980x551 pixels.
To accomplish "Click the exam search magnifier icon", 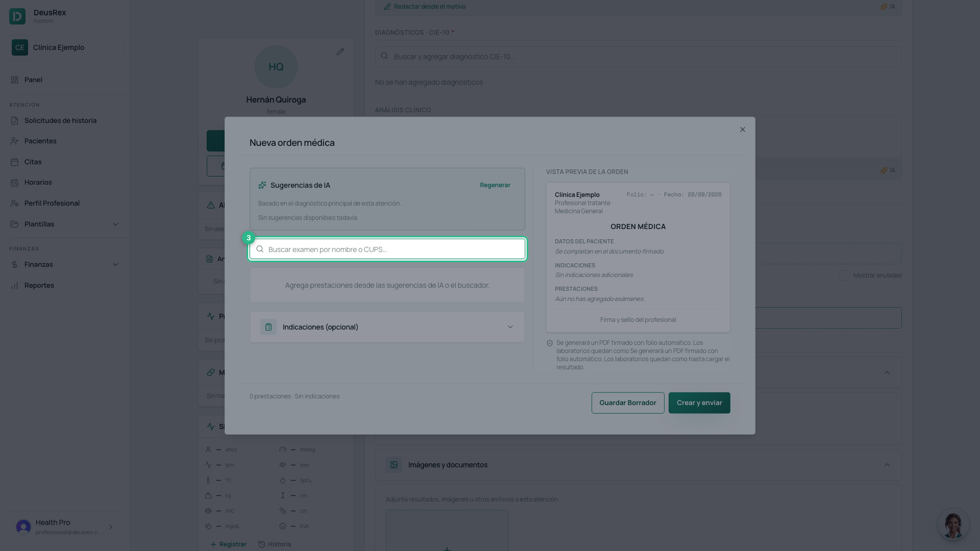I will [x=260, y=249].
